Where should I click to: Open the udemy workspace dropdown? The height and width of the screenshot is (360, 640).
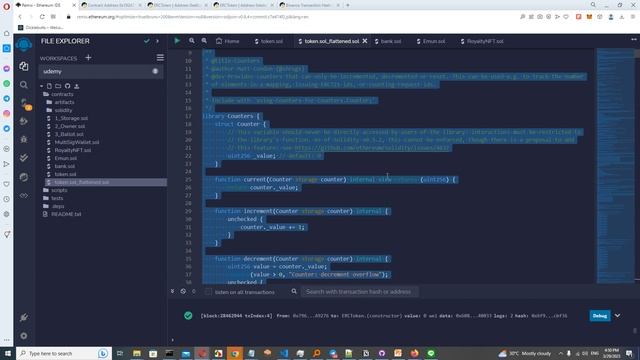click(101, 71)
